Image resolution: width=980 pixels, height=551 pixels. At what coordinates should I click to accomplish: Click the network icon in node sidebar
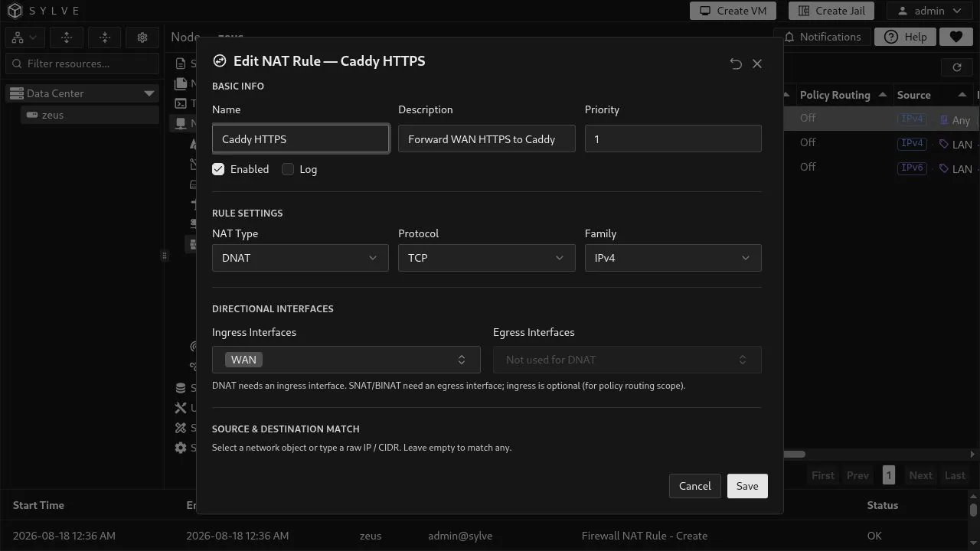[x=181, y=123]
